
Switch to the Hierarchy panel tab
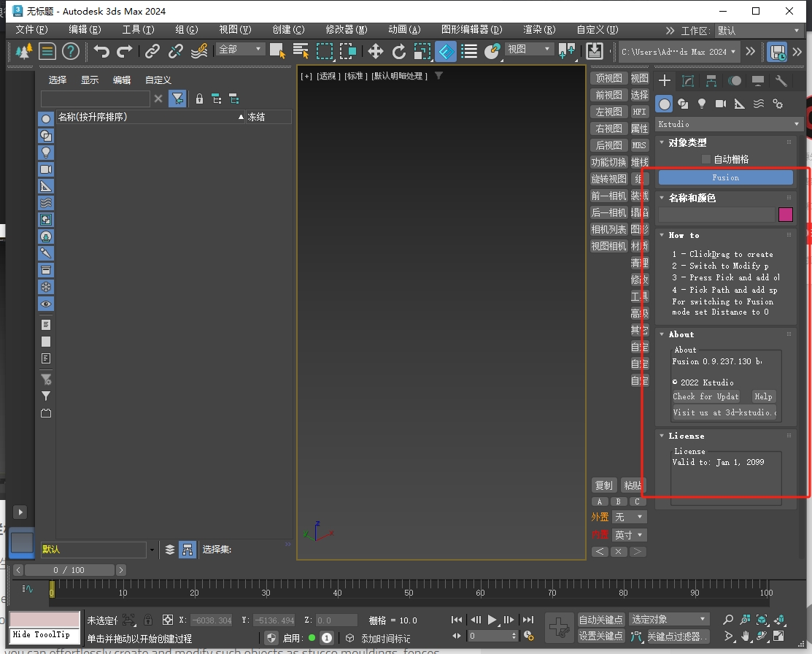[x=711, y=81]
